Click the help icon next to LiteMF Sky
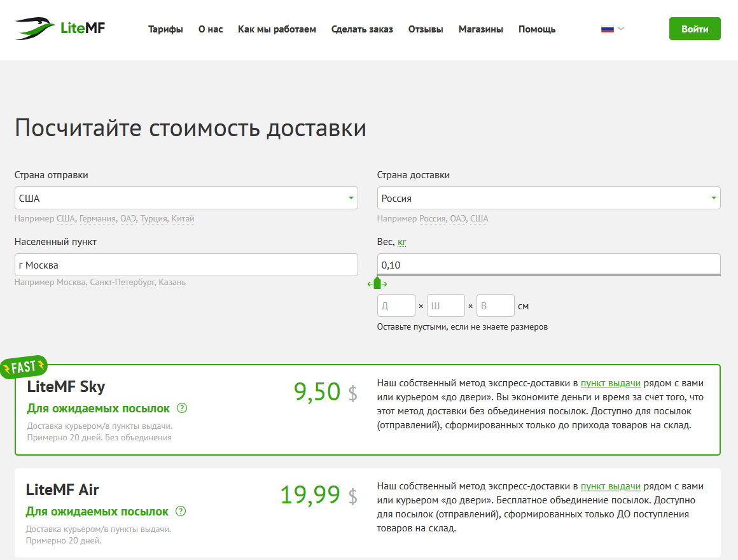The width and height of the screenshot is (738, 560). pos(182,409)
